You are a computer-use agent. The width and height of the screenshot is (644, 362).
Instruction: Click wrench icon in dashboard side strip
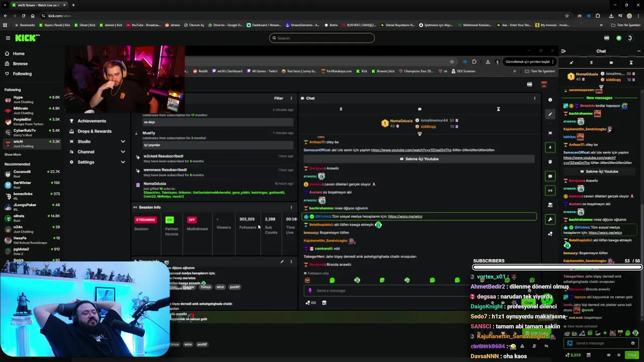[550, 219]
